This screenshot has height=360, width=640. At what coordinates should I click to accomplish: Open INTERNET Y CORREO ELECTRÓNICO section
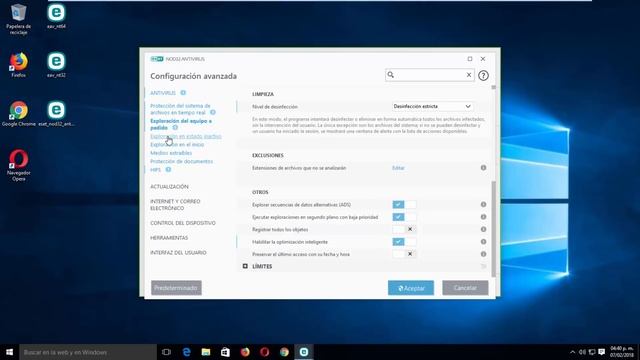coord(175,205)
